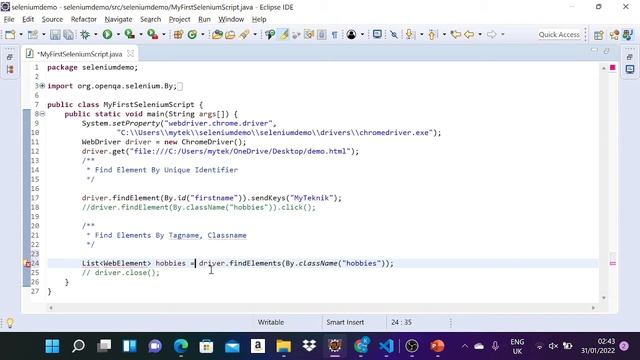The height and width of the screenshot is (360, 640).
Task: Open the Run menu
Action: [204, 19]
